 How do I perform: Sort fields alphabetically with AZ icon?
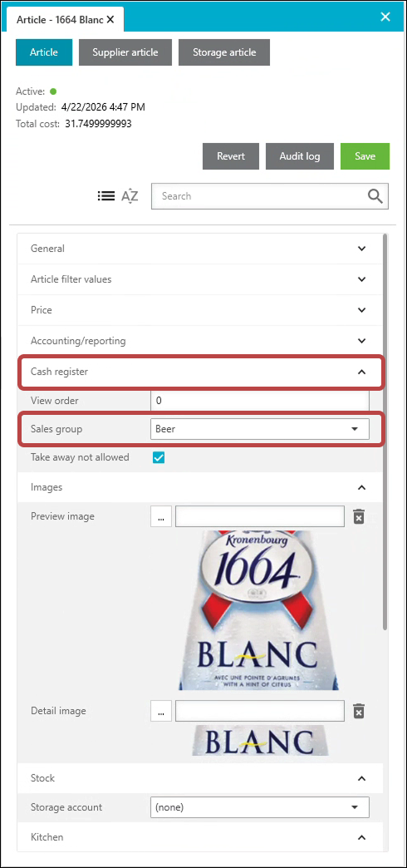coord(130,196)
